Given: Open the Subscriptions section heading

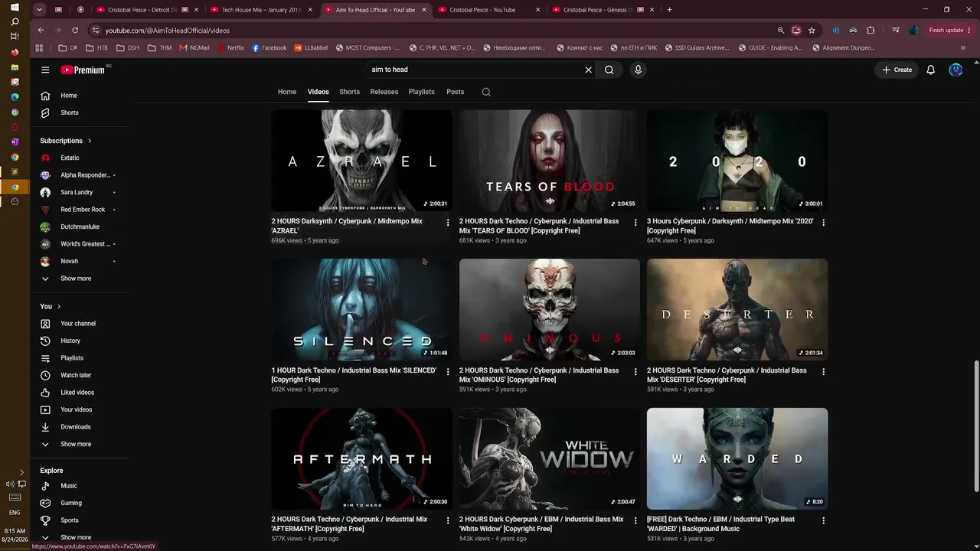Looking at the screenshot, I should coord(66,141).
